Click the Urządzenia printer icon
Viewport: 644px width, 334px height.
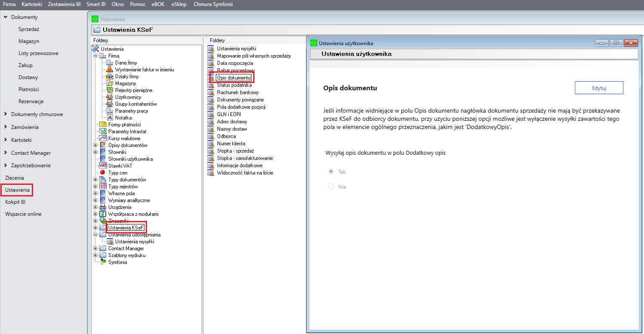pyautogui.click(x=103, y=207)
